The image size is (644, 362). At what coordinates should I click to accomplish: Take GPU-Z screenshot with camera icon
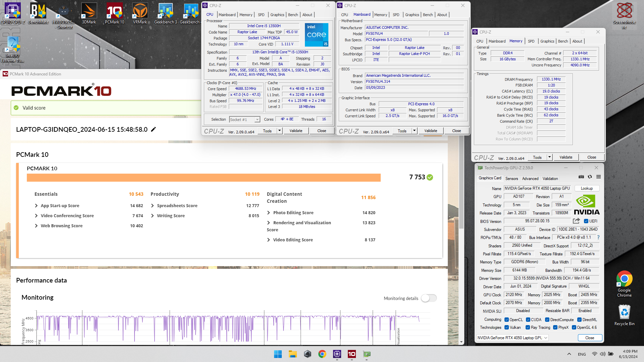pos(581,177)
